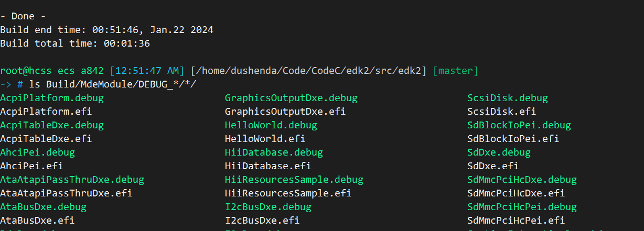Select ScsiDisk.efi in the output
The width and height of the screenshot is (644, 231).
coord(501,112)
